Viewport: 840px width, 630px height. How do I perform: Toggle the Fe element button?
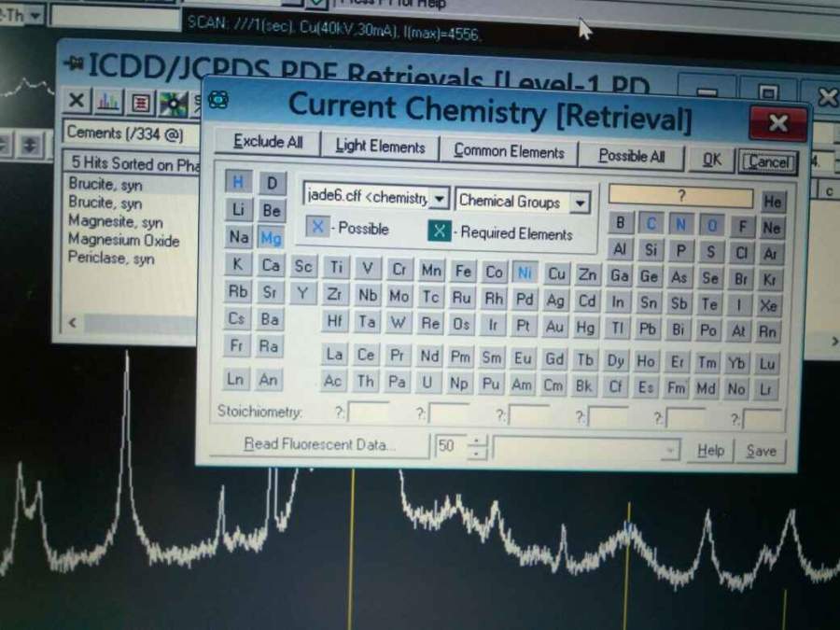coord(463,271)
